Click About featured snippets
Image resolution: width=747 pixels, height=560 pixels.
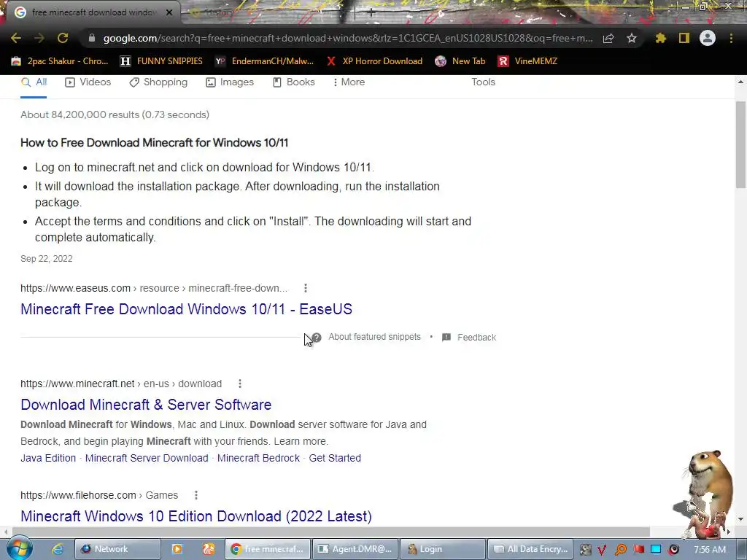(374, 337)
